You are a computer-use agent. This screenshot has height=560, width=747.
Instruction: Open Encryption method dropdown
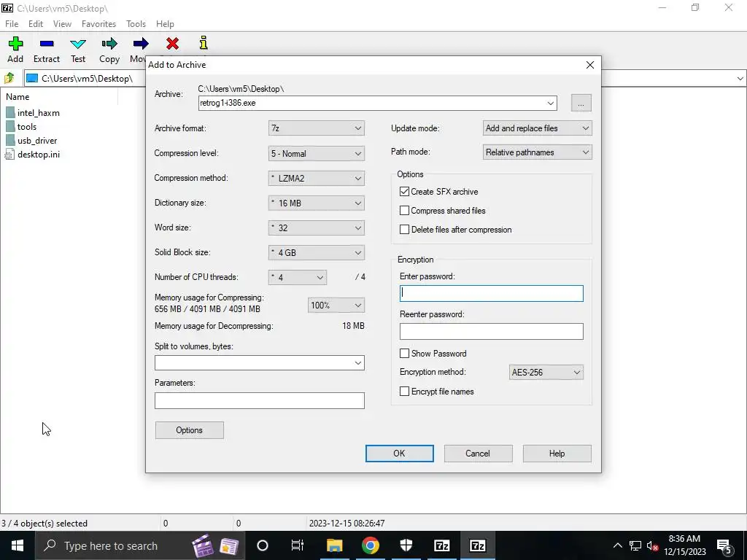[546, 373]
